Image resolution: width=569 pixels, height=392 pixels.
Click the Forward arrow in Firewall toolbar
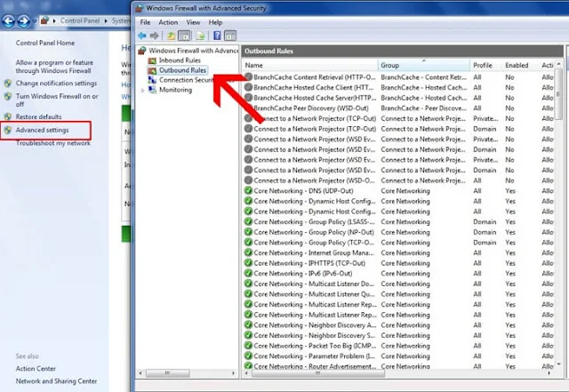click(x=155, y=36)
